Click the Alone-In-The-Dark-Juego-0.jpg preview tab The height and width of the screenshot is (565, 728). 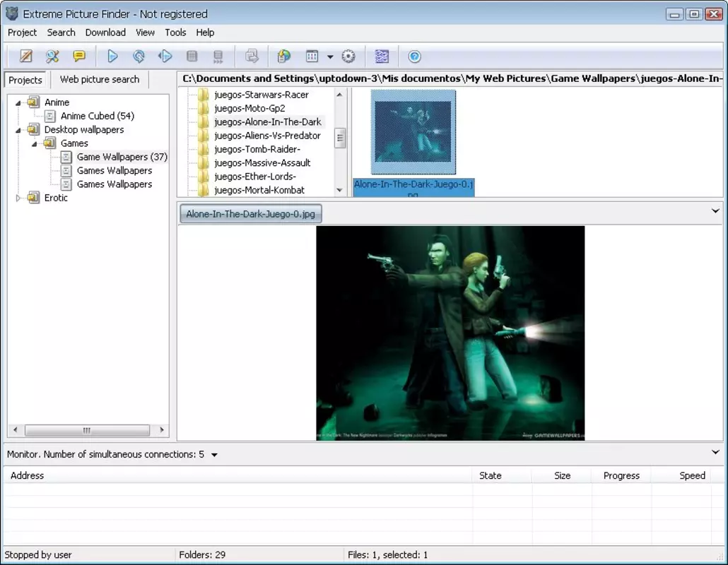[251, 214]
